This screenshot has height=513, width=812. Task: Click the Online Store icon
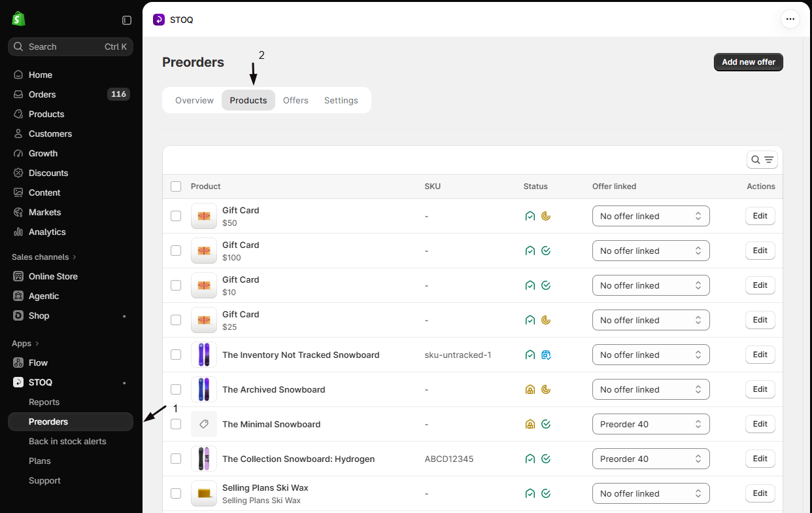[x=18, y=276]
